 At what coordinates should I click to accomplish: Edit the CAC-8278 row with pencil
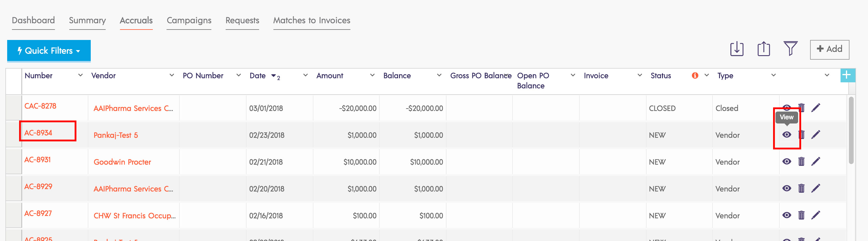pyautogui.click(x=816, y=108)
